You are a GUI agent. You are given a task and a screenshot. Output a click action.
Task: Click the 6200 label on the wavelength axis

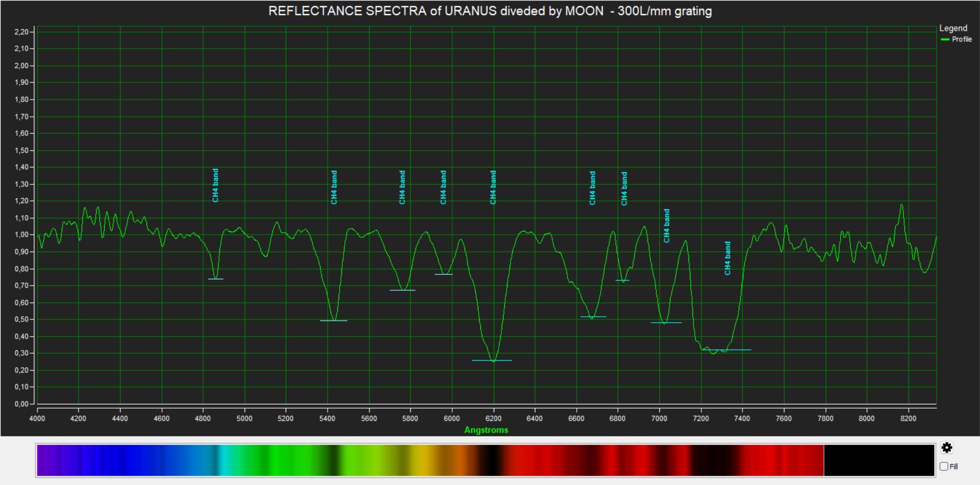point(493,418)
